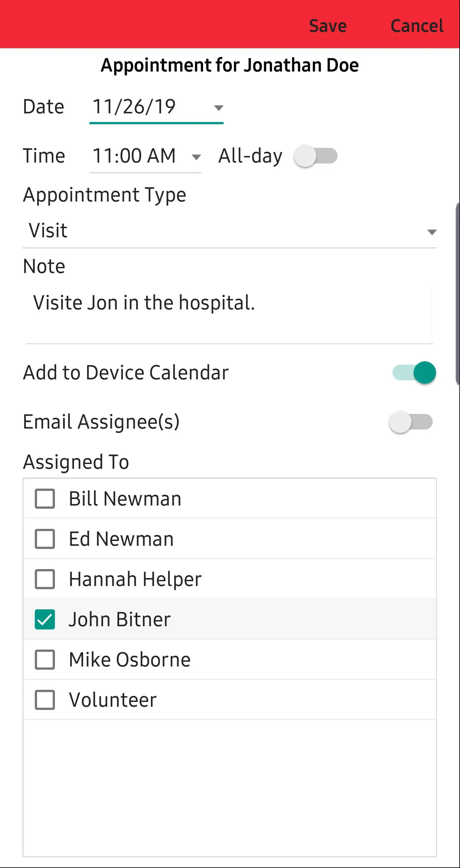Tick the Volunteer checkbox
The width and height of the screenshot is (460, 868).
[x=45, y=700]
